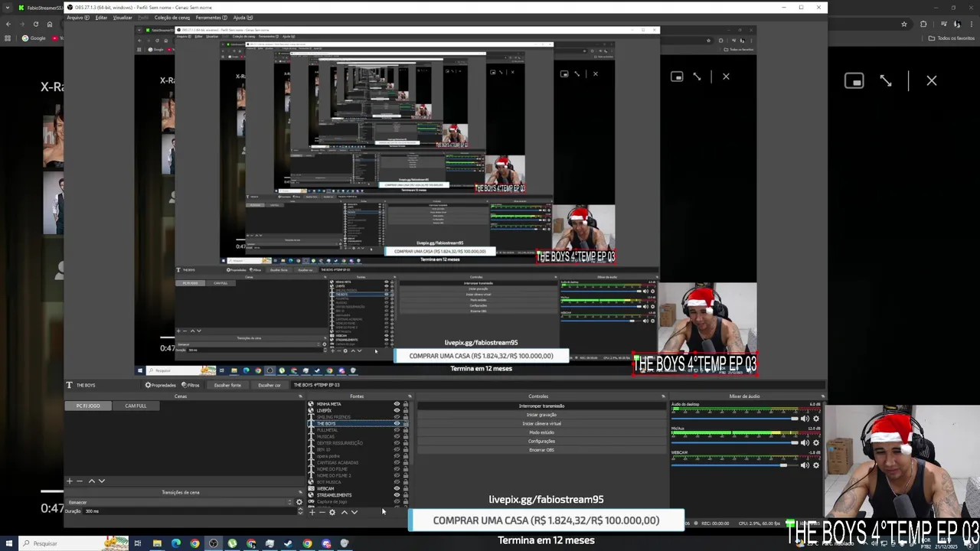Enable Modo estúdio

tap(541, 432)
